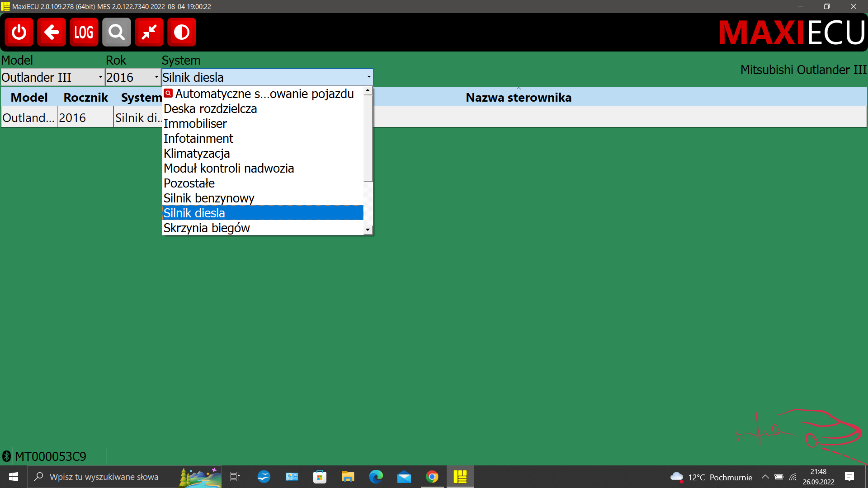
Task: Pick Moduł kontroli nadwozia from the list
Action: click(263, 168)
